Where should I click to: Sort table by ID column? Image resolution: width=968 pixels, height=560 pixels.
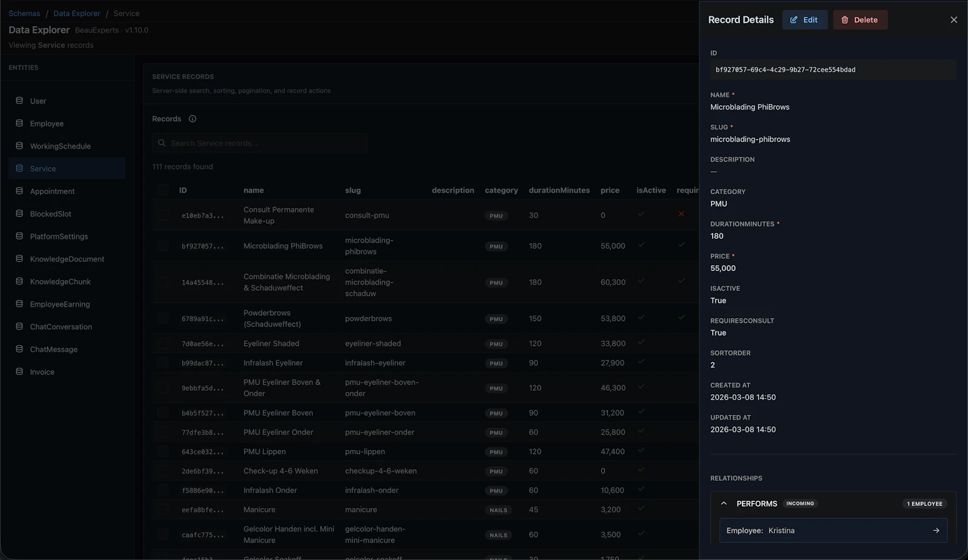click(183, 190)
